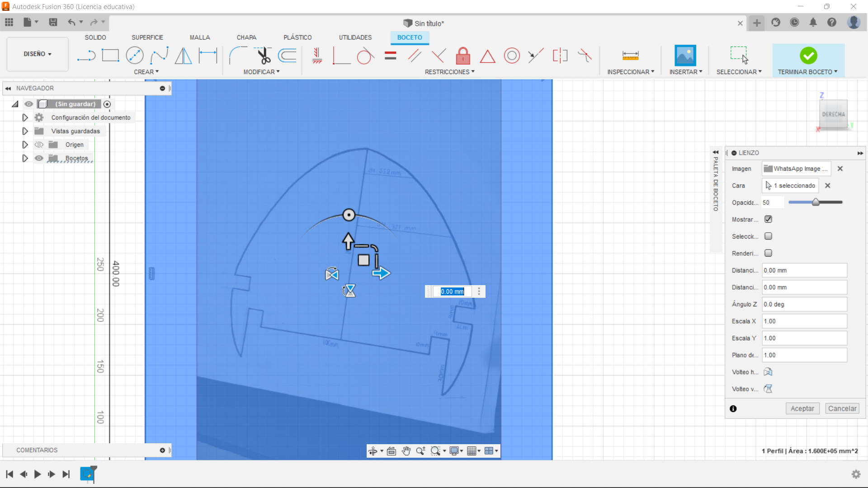Select the Mirror sketch tool
The image size is (868, 488).
pos(183,56)
